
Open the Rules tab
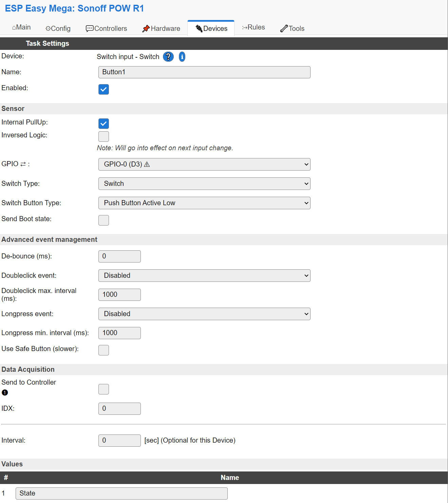point(254,27)
